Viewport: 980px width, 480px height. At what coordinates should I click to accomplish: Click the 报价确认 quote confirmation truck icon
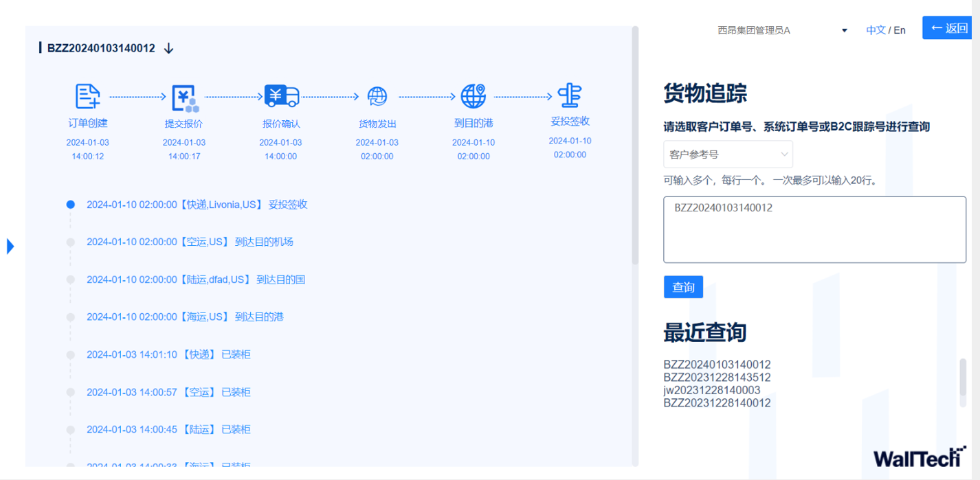click(280, 96)
